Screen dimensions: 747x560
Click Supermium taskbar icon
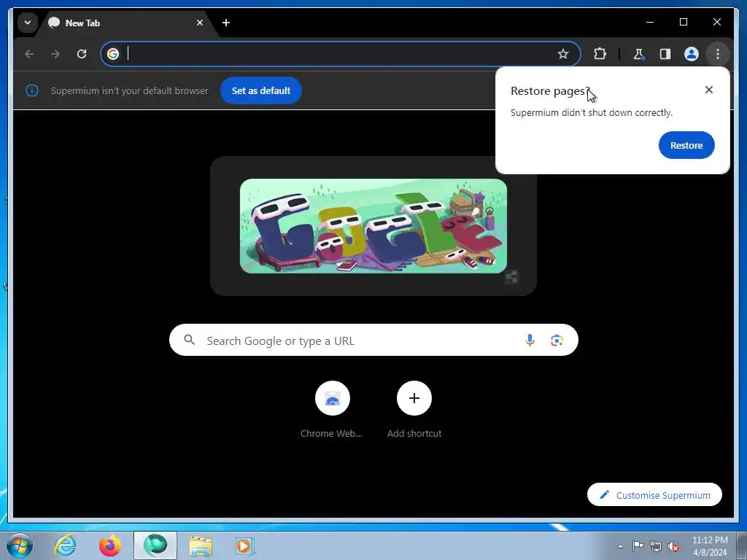point(155,545)
